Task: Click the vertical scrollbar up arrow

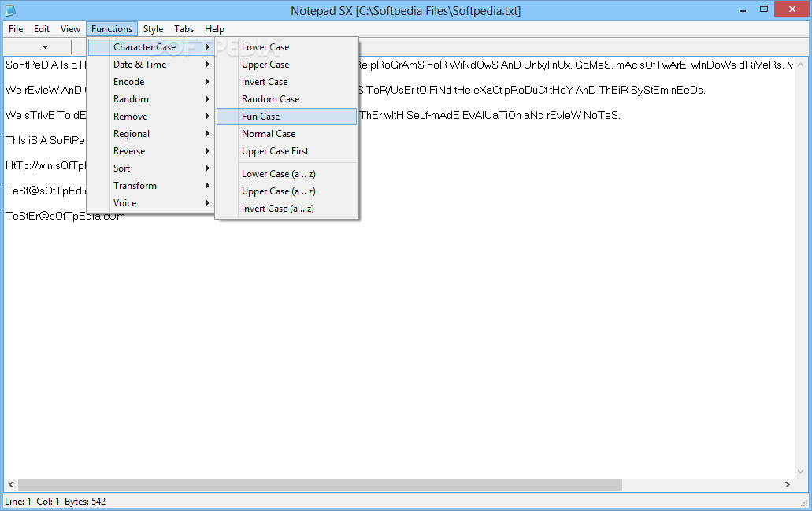Action: click(x=801, y=65)
